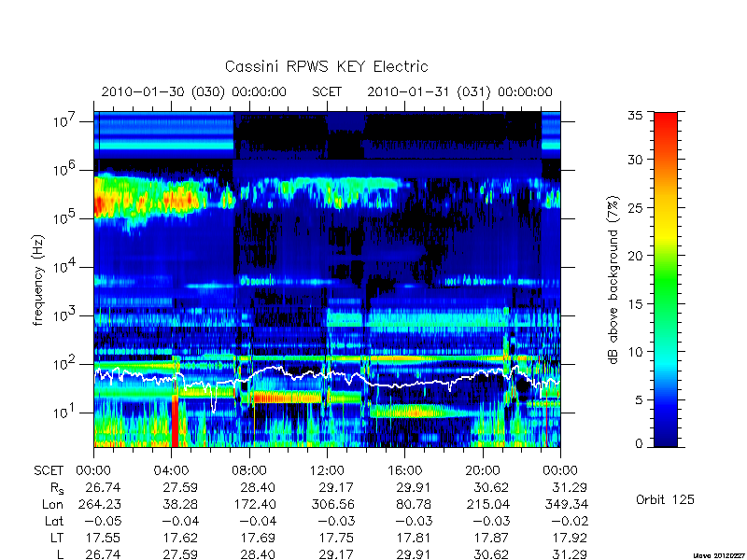The image size is (747, 560).
Task: Click the 'Rs' row label
Action: tap(57, 488)
